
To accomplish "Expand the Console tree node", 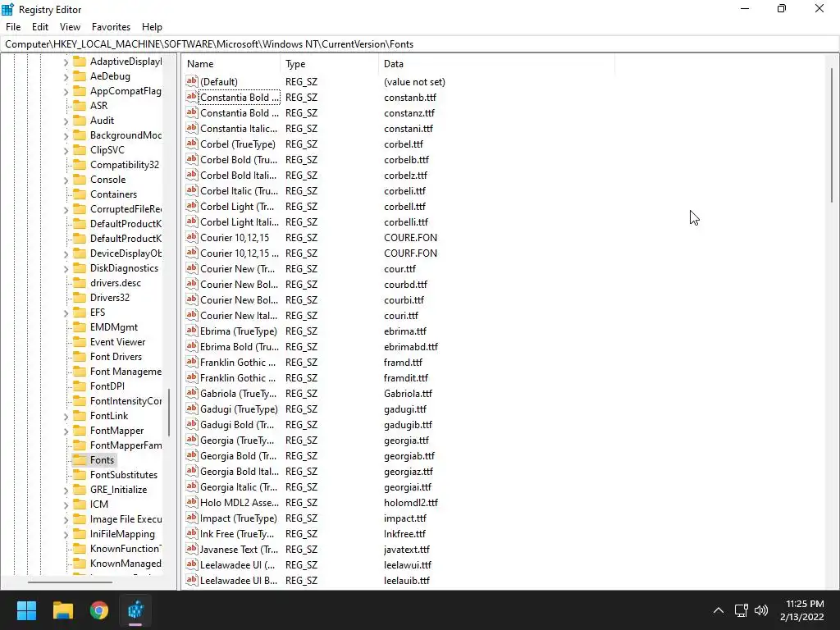I will click(x=66, y=180).
